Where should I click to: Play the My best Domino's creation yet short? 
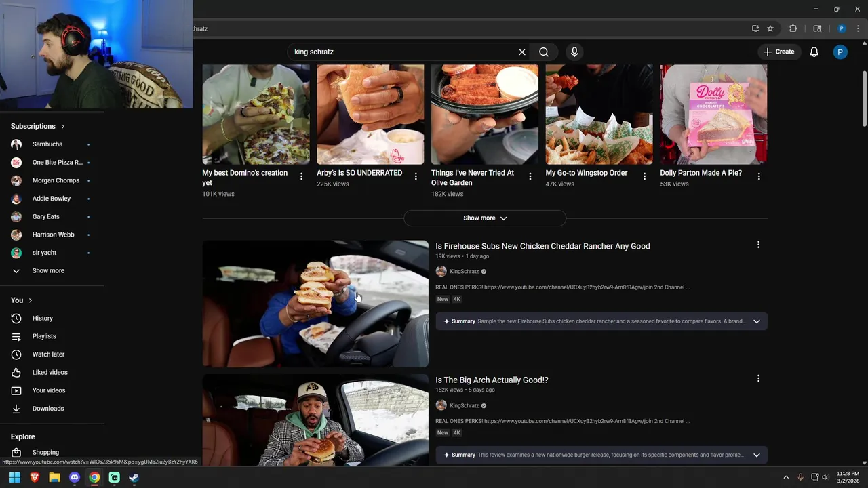(x=256, y=115)
